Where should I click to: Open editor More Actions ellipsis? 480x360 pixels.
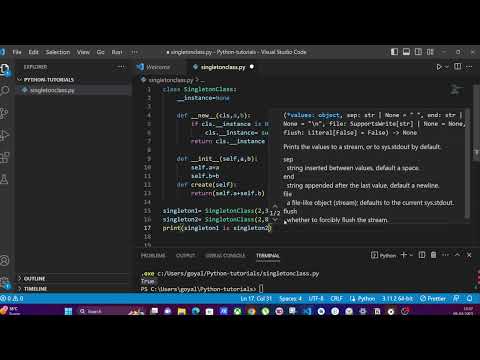click(469, 67)
